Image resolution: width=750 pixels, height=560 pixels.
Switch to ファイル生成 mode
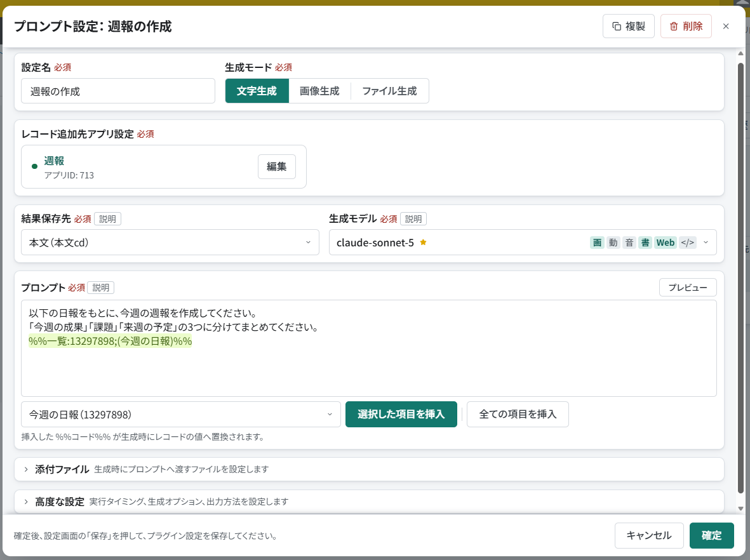[x=389, y=91]
